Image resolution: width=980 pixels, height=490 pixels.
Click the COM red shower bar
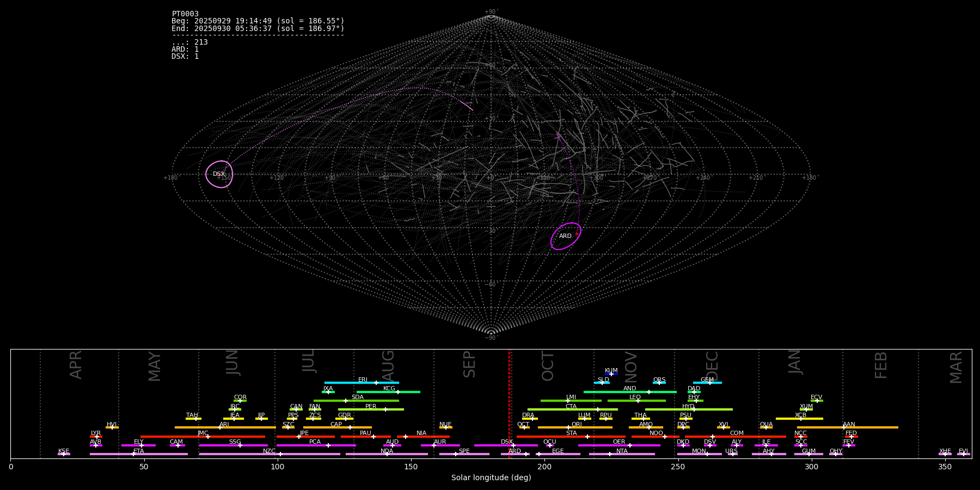(736, 437)
